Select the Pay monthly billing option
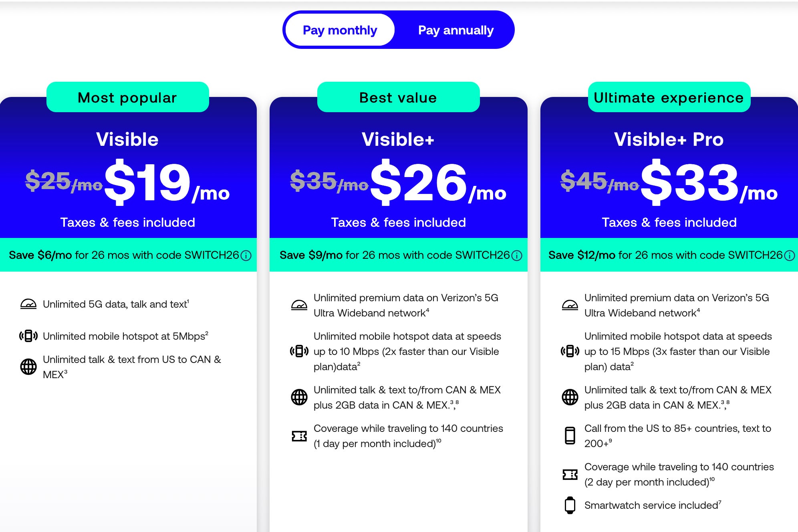This screenshot has width=798, height=532. click(340, 30)
